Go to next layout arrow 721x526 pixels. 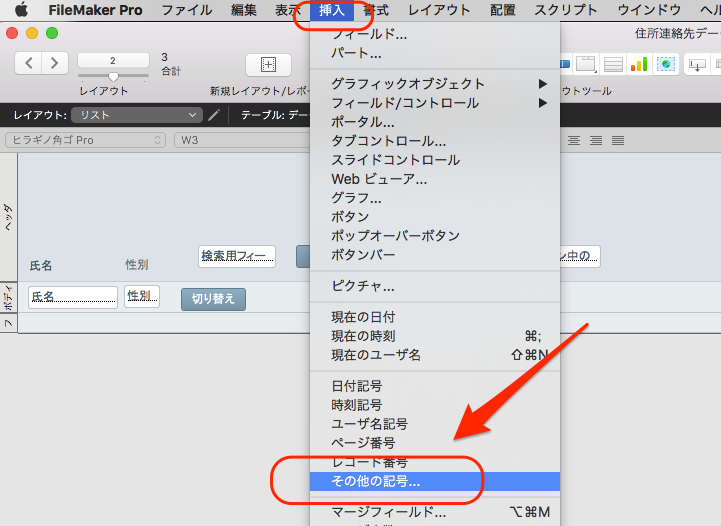click(55, 63)
